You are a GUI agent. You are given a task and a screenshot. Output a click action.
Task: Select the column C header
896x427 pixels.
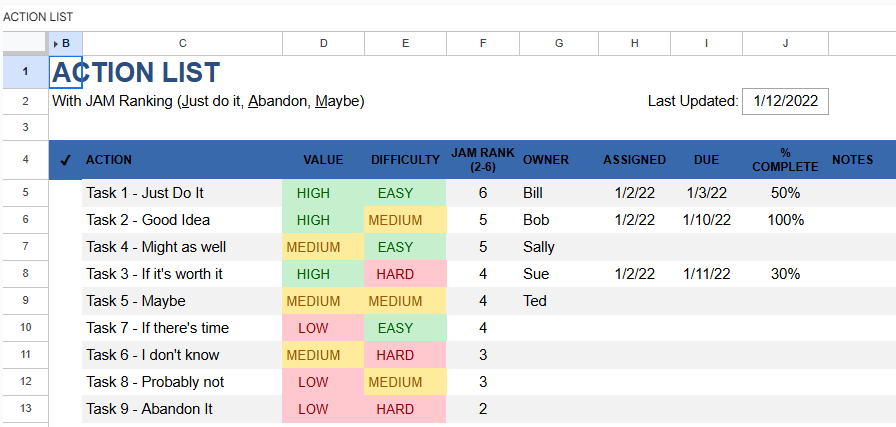coord(182,43)
